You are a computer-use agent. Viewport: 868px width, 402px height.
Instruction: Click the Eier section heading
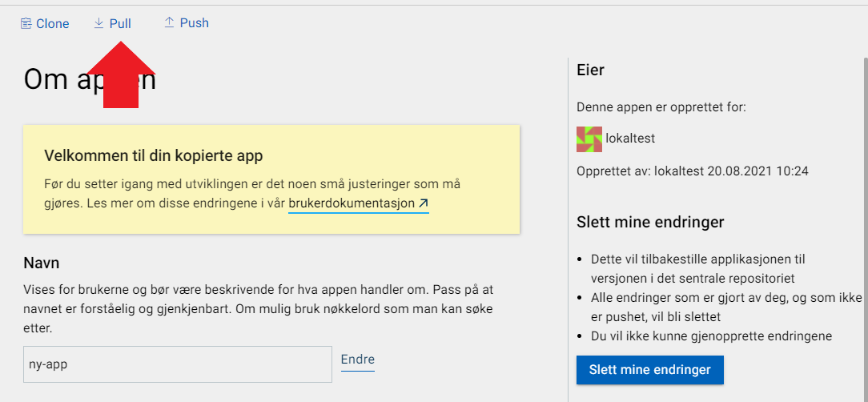click(590, 70)
